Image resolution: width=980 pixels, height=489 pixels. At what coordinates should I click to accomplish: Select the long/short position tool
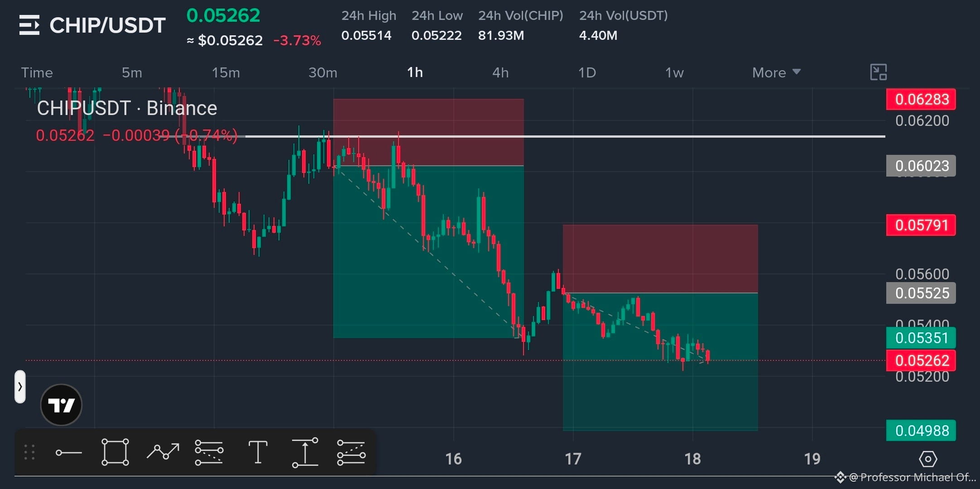tap(351, 452)
